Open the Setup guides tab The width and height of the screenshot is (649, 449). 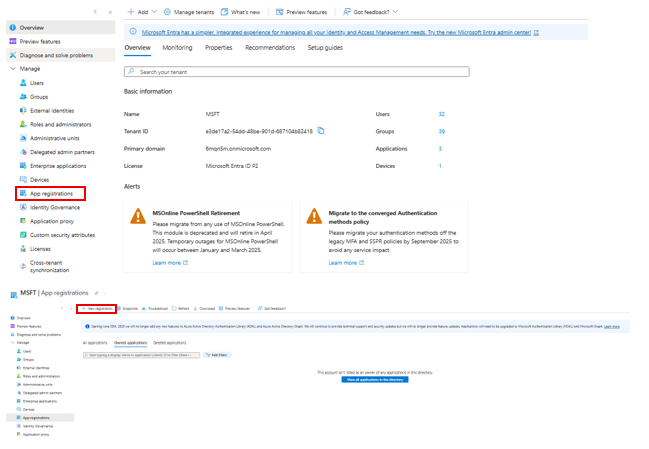coord(325,48)
